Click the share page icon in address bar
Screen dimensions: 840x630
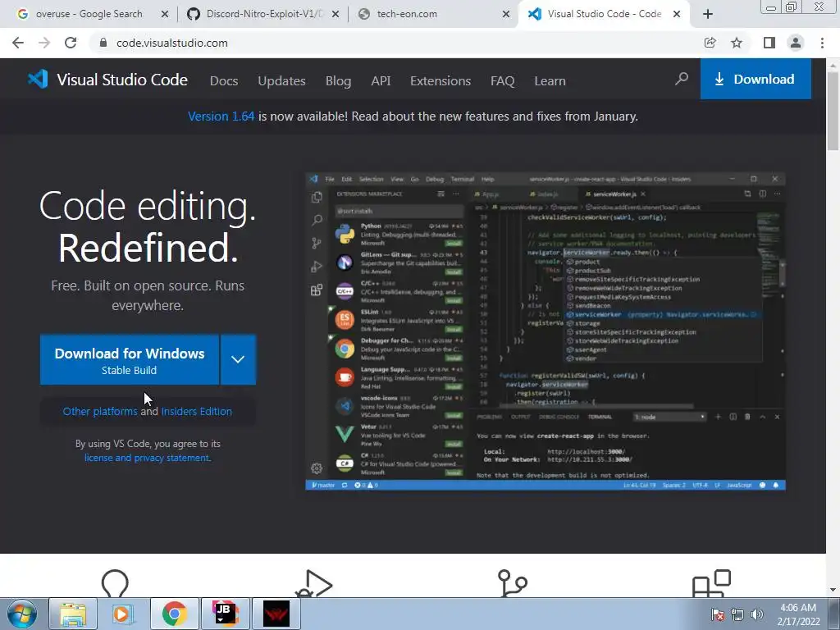click(x=710, y=43)
